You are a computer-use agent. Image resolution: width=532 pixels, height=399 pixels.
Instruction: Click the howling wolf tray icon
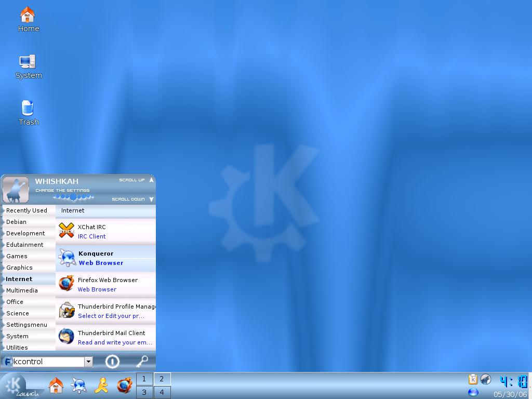pyautogui.click(x=486, y=379)
